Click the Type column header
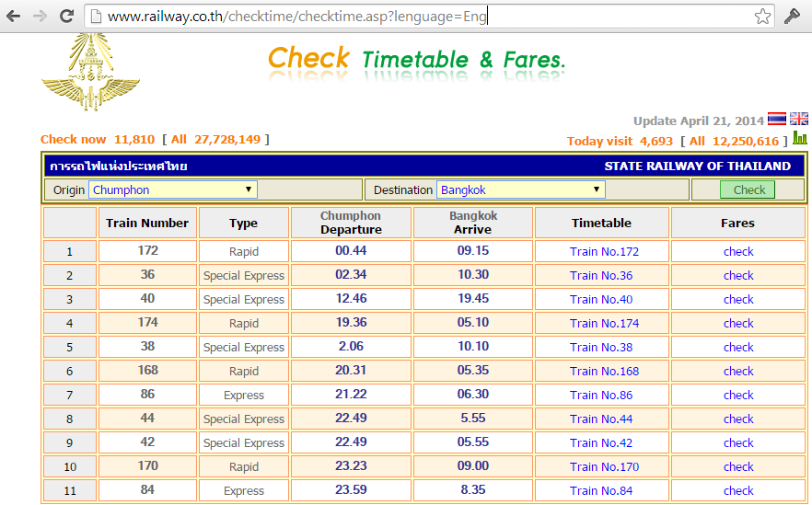This screenshot has width=812, height=505. [x=243, y=223]
